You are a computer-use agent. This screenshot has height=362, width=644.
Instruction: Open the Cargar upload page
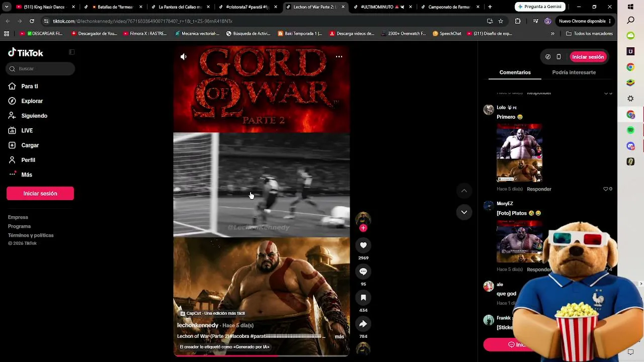coord(24,145)
